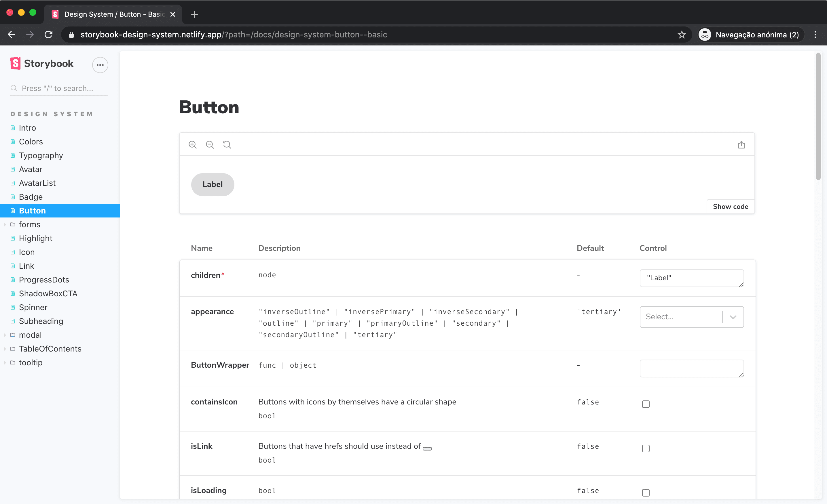827x504 pixels.
Task: Click the ButtonWrapper control text field
Action: (691, 368)
